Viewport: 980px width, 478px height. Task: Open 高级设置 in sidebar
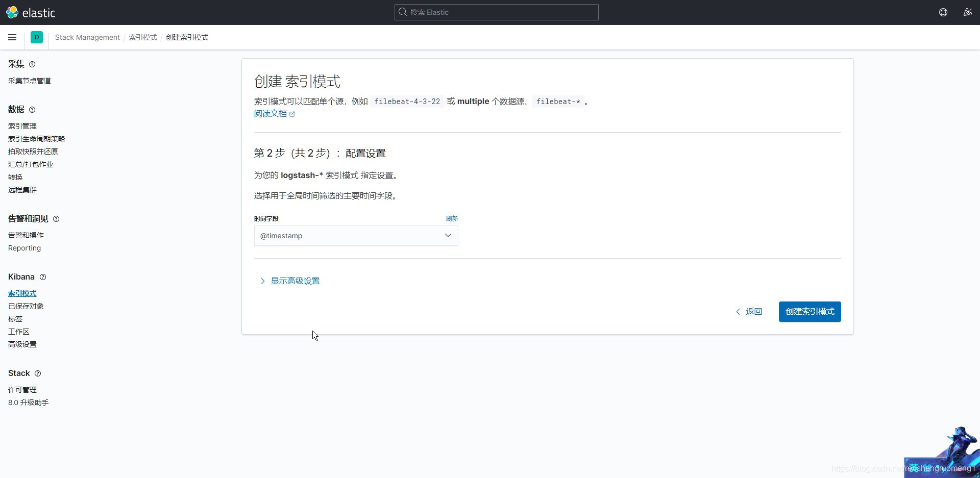[22, 344]
